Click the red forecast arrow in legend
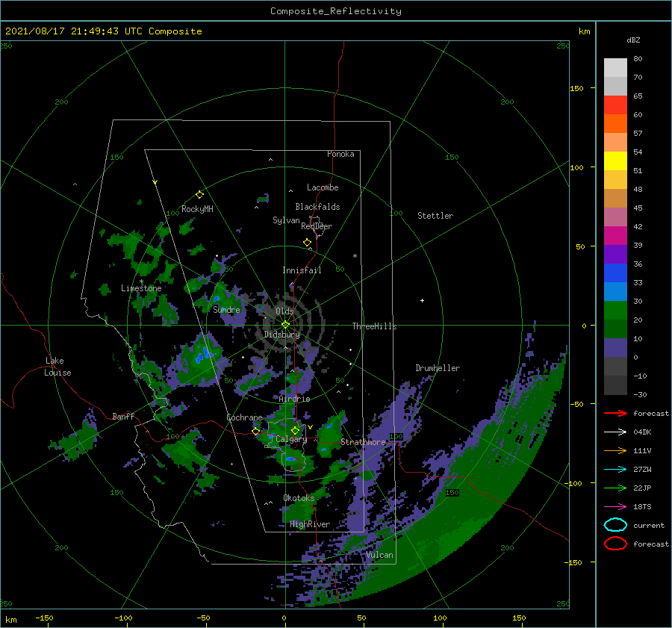The image size is (672, 628). [x=615, y=413]
